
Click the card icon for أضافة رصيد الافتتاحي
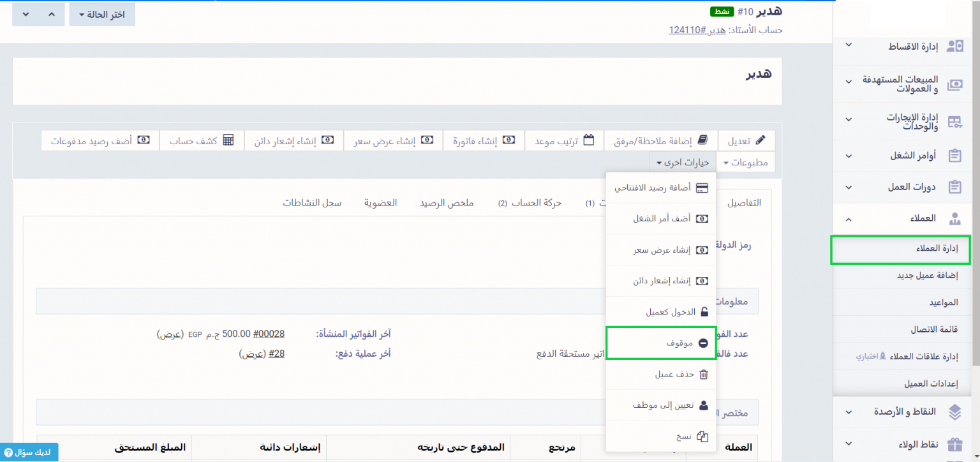pos(702,188)
